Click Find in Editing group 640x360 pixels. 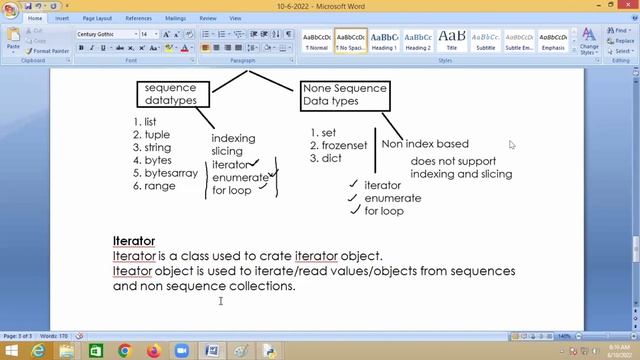tap(619, 30)
